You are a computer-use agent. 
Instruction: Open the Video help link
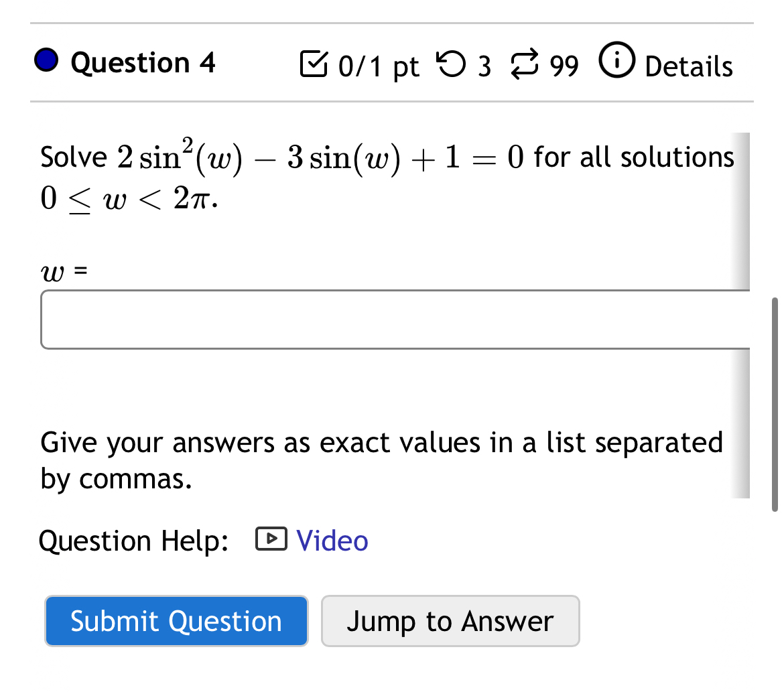click(332, 540)
